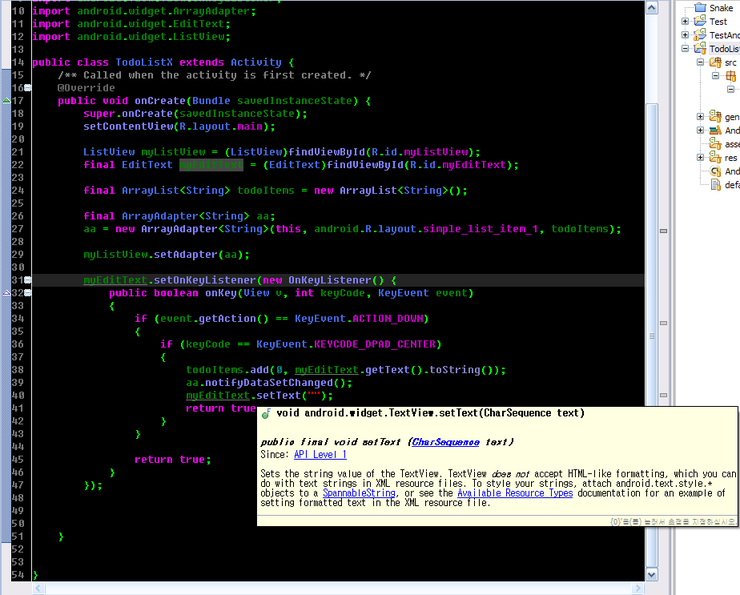The width and height of the screenshot is (740, 595).
Task: Click the Snake project folder icon
Action: pos(700,7)
